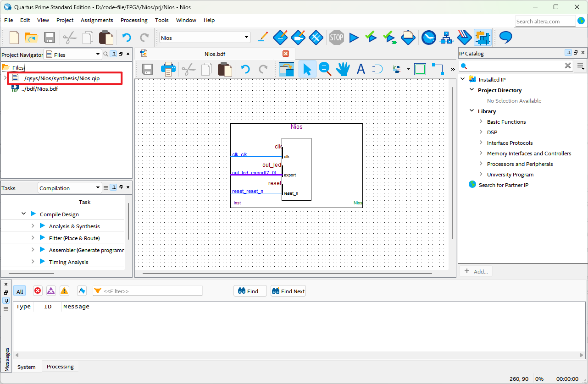Click the globe icon beside the altera search
Screen dimensions: 588x384
pyautogui.click(x=581, y=21)
